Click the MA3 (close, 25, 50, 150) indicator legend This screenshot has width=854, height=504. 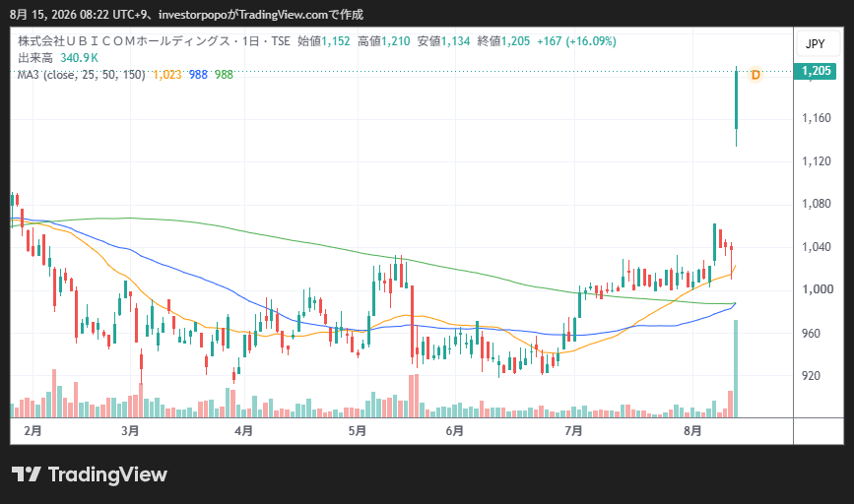(81, 75)
